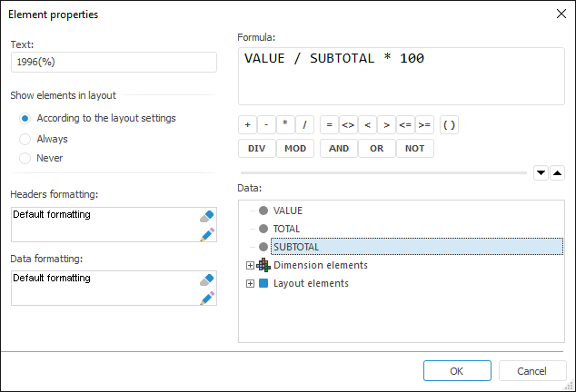Choose the Always radio option

[x=25, y=139]
